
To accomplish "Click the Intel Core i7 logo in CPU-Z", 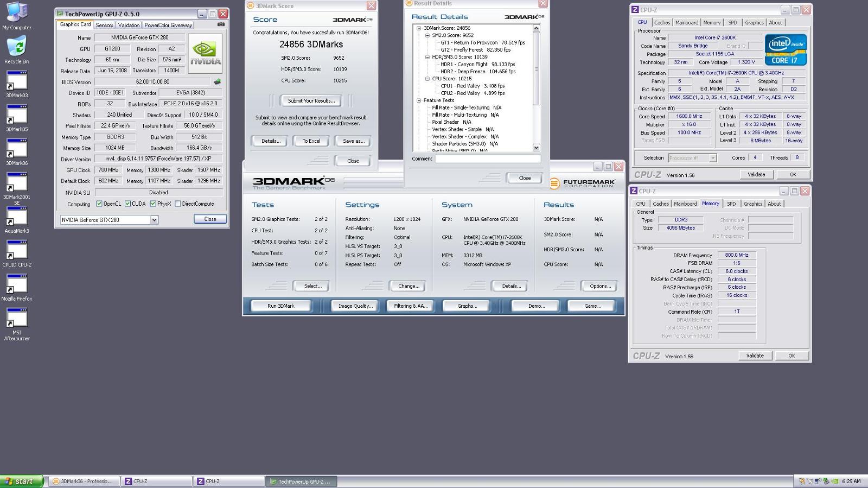I will coord(786,50).
